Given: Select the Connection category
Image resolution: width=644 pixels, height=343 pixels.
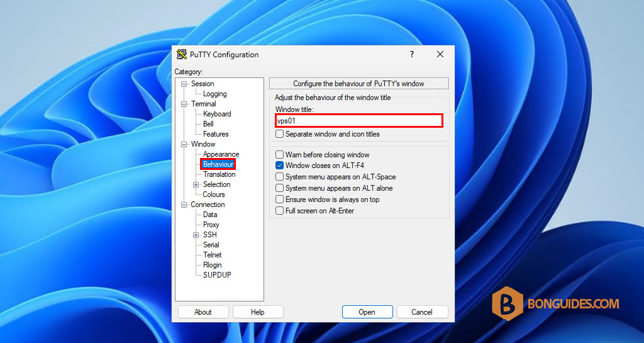Looking at the screenshot, I should (208, 205).
